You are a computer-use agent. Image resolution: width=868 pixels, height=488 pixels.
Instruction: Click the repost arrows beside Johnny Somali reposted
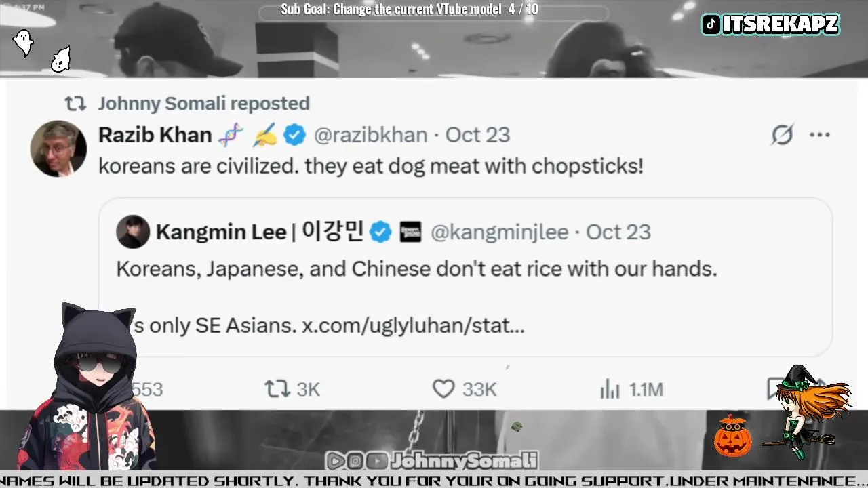click(75, 104)
